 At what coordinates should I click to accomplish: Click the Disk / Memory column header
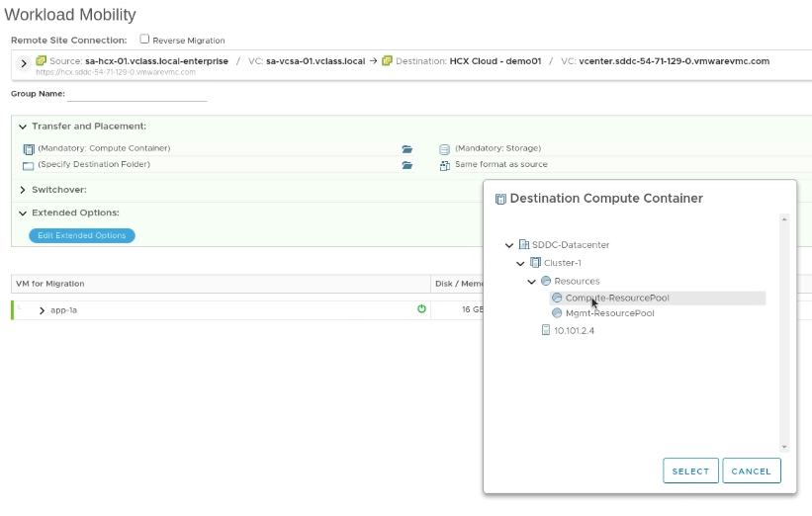point(459,284)
